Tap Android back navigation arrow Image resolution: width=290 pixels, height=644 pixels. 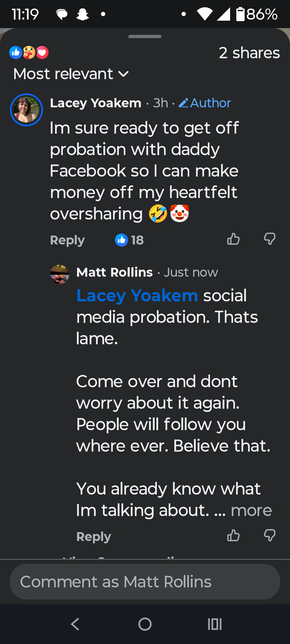pyautogui.click(x=75, y=624)
